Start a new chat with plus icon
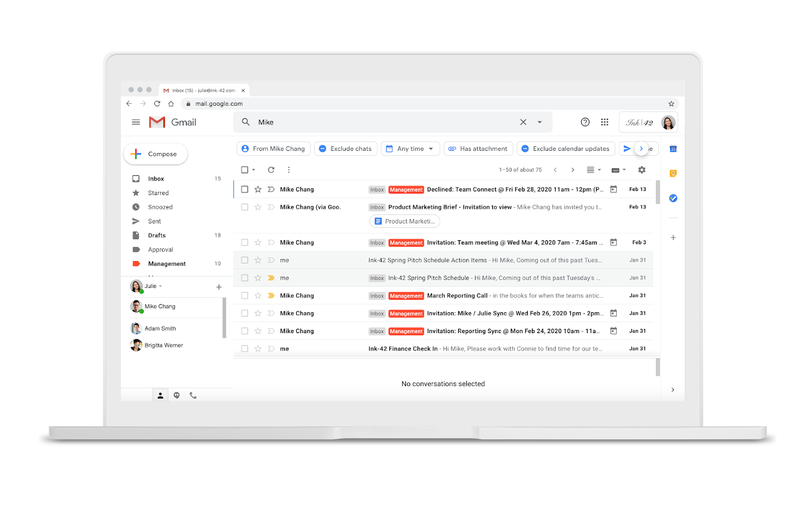 219,287
